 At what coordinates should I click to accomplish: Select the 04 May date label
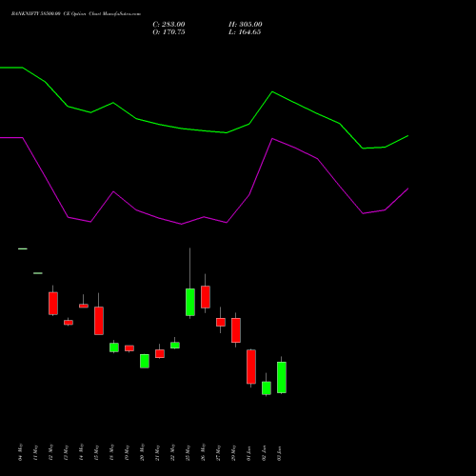pyautogui.click(x=21, y=452)
